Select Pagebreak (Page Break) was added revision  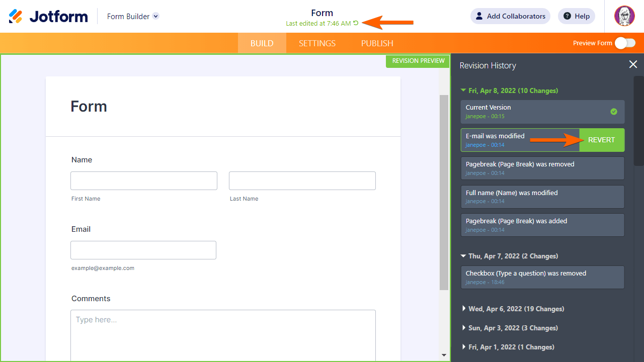click(542, 225)
